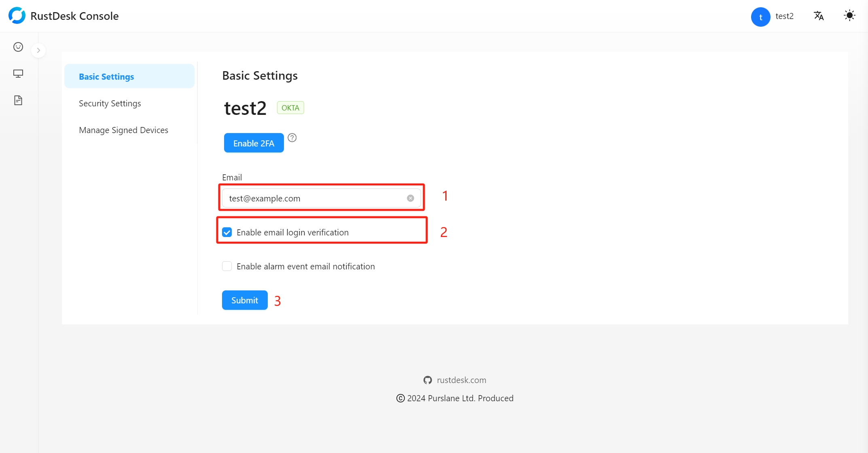This screenshot has width=868, height=453.
Task: Open the devices monitor sidebar icon
Action: (18, 74)
